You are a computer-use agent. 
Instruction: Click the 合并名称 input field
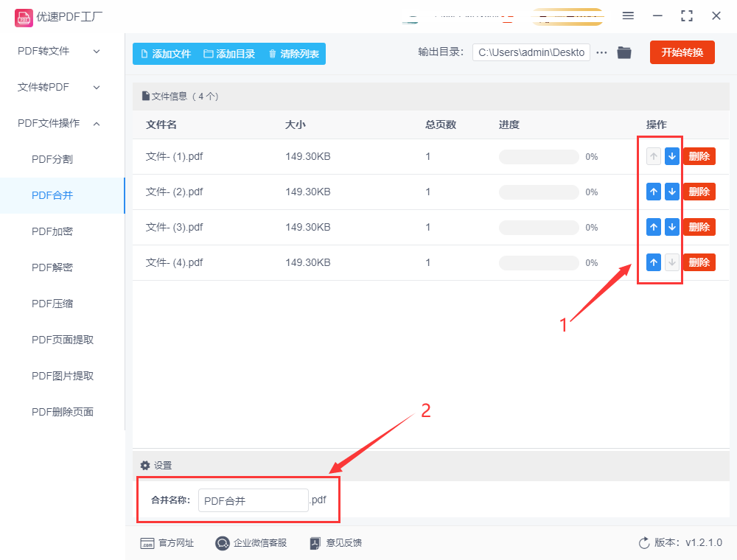click(x=254, y=500)
